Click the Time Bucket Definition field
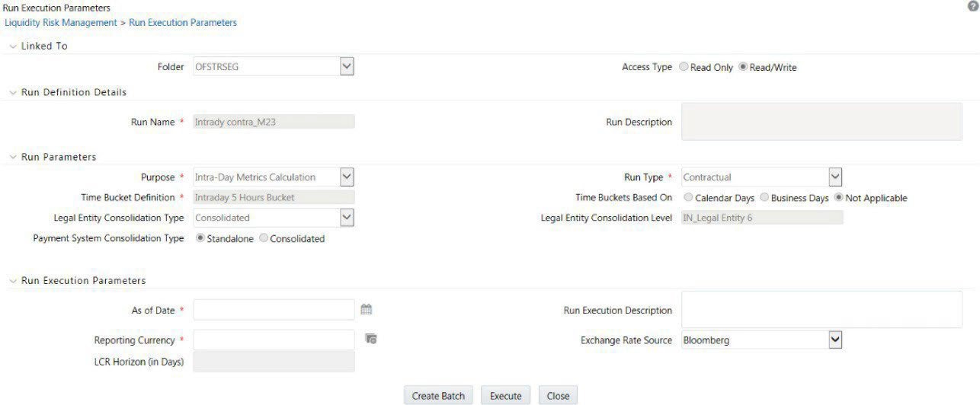The height and width of the screenshot is (405, 980). [x=274, y=197]
